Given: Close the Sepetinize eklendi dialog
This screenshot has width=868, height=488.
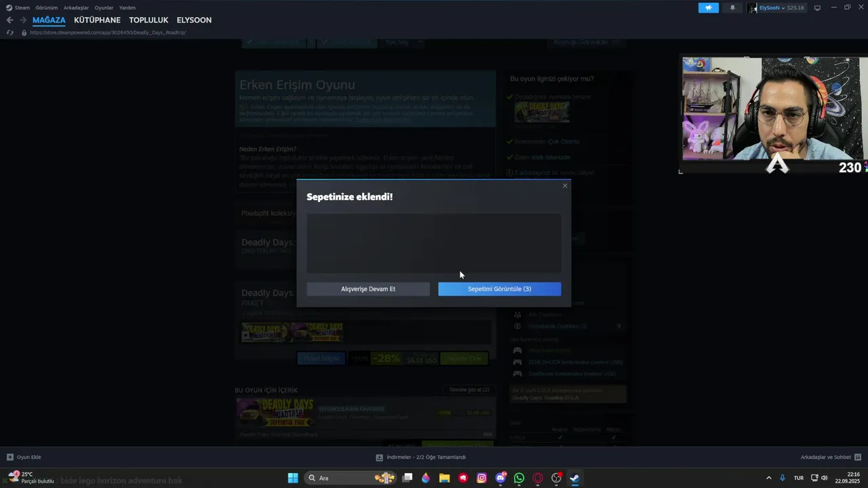Looking at the screenshot, I should [x=565, y=186].
